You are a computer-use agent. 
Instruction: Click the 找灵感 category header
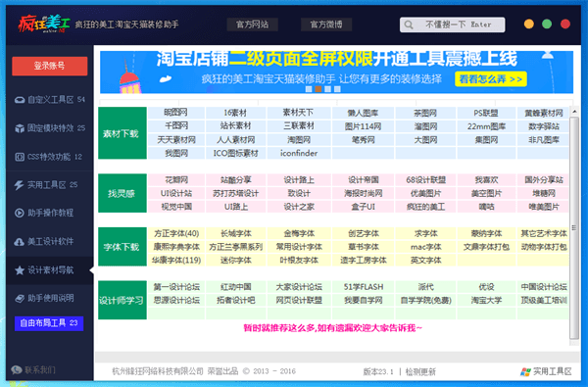click(122, 194)
